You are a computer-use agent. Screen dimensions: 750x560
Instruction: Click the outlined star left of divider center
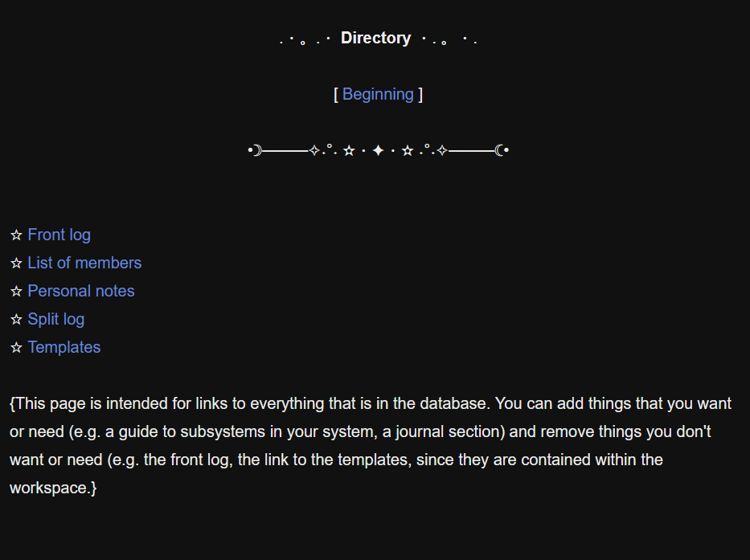point(349,150)
